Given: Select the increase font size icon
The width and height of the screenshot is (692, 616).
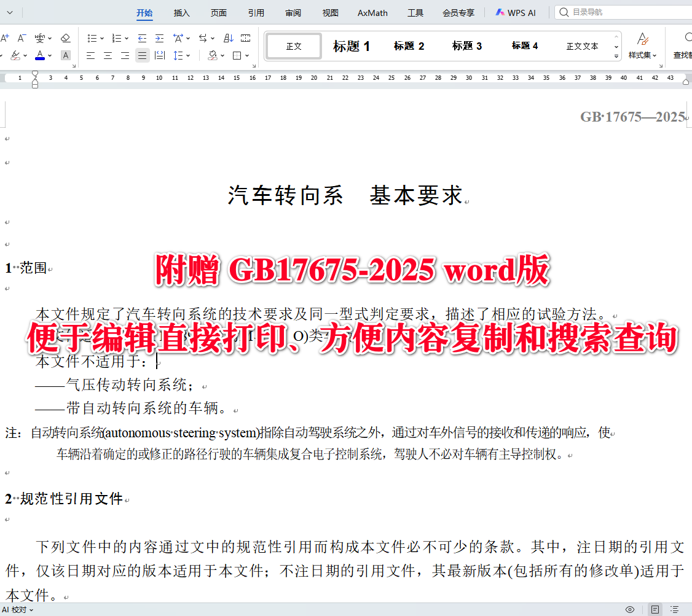Looking at the screenshot, I should (x=5, y=38).
